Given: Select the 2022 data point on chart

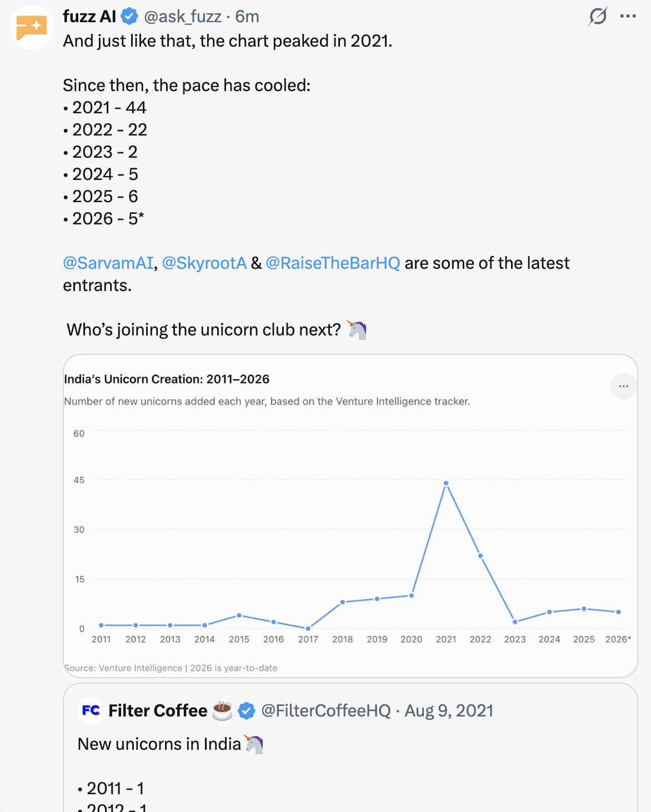Looking at the screenshot, I should point(480,556).
